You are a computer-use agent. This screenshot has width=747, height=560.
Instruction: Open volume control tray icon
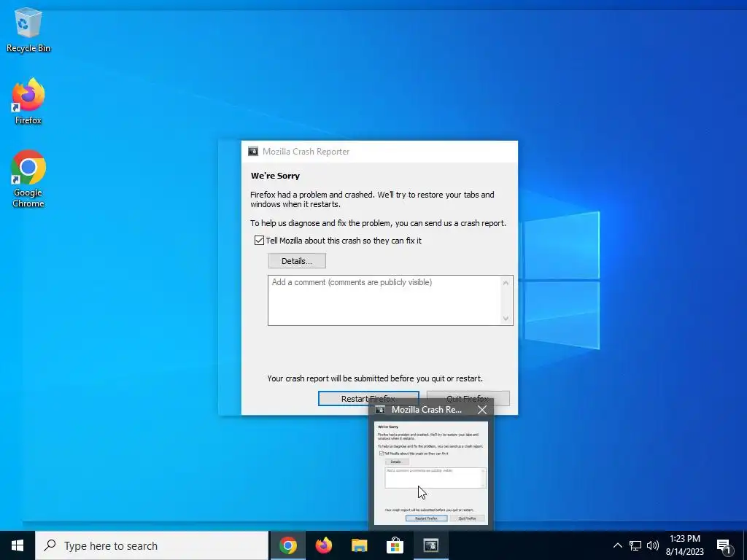(653, 545)
